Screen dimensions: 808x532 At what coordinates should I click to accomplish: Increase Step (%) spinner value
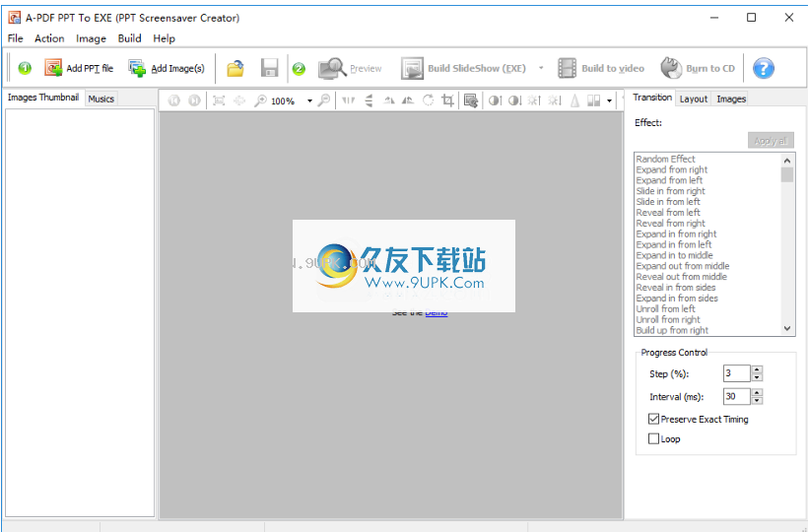[757, 369]
